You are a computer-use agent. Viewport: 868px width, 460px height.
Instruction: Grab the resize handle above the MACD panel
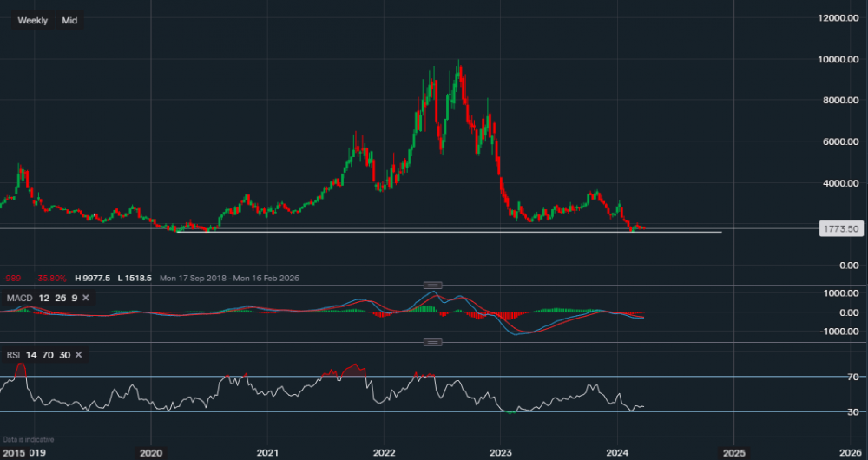coord(431,286)
